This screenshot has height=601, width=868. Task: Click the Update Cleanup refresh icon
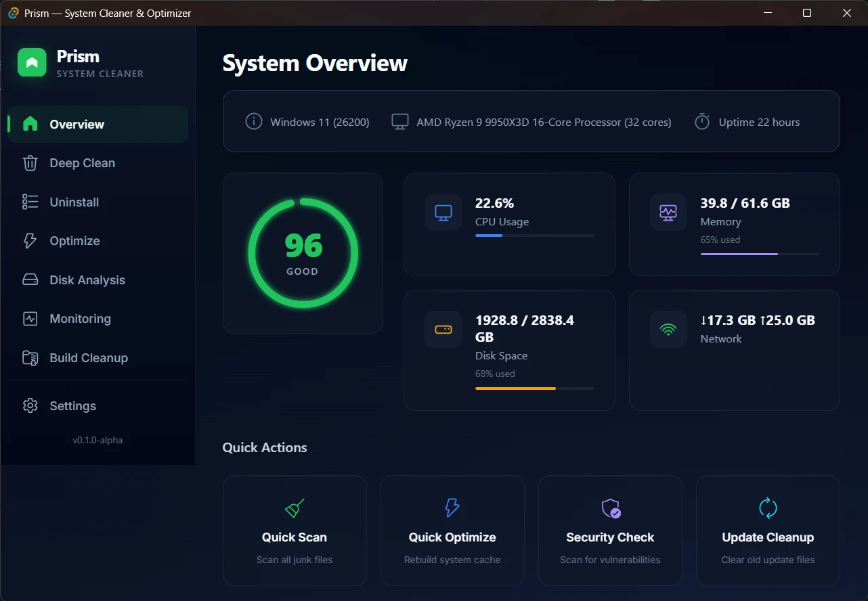768,508
